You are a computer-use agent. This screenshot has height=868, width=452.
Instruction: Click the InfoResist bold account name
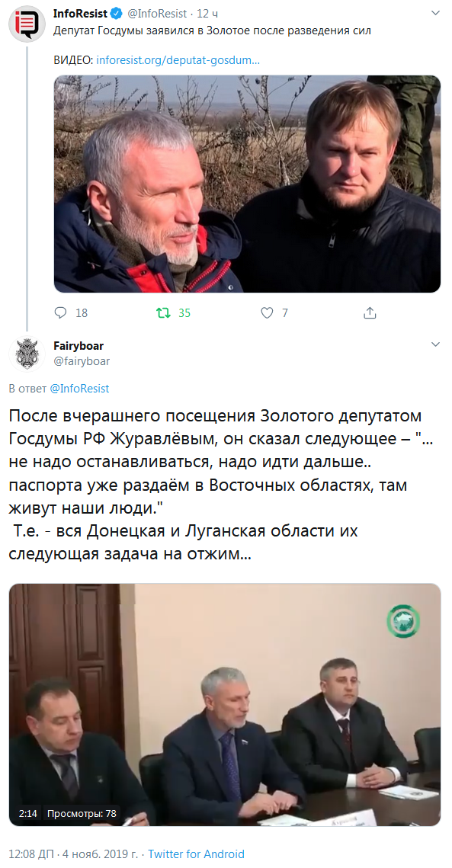pos(80,13)
